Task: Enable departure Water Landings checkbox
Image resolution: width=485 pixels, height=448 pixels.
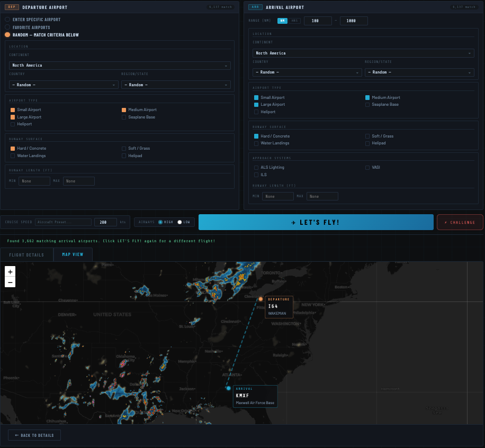Action: click(x=13, y=156)
